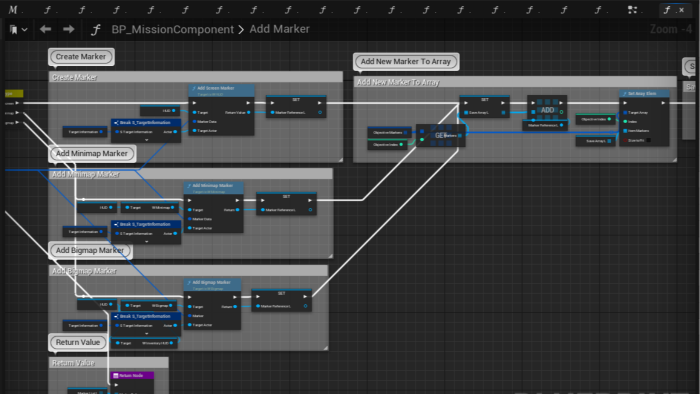Select Target Information variable in Create Marker group
Screen dimensions: 700x394
click(85, 132)
